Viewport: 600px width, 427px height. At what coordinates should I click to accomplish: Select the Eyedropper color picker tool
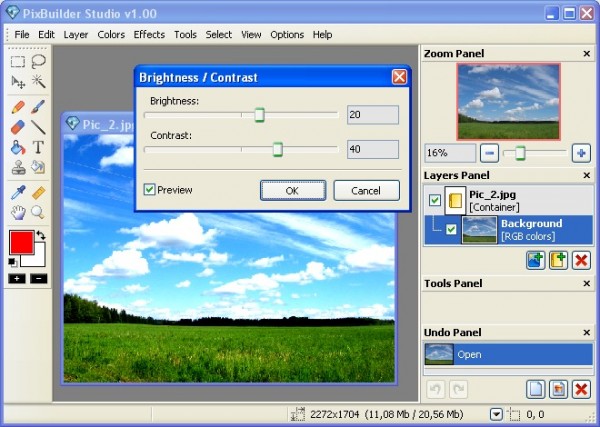click(18, 192)
